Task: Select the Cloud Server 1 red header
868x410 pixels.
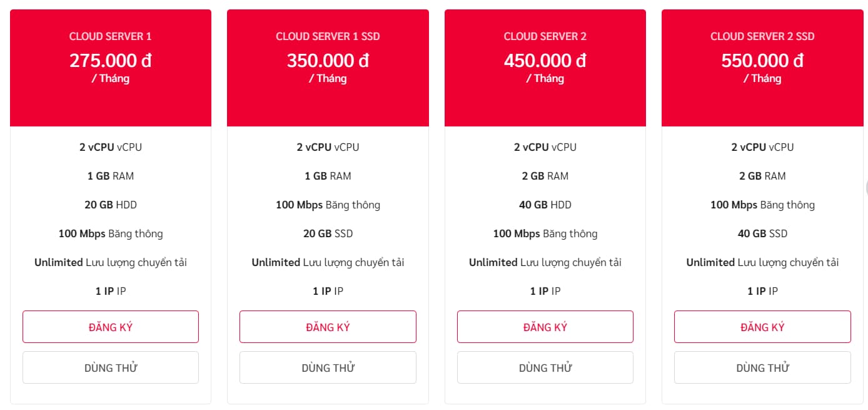Action: point(111,68)
